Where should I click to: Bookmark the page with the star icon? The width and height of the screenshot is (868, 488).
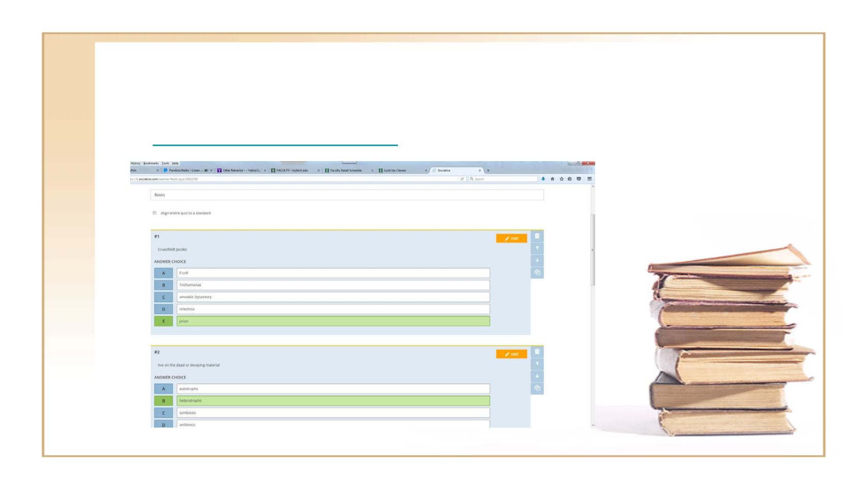coord(562,179)
